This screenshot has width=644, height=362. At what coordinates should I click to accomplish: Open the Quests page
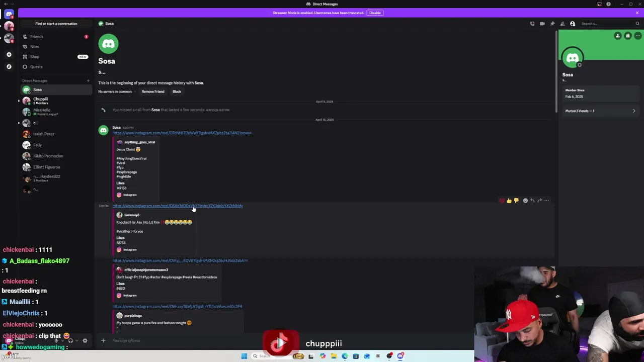(x=56, y=67)
